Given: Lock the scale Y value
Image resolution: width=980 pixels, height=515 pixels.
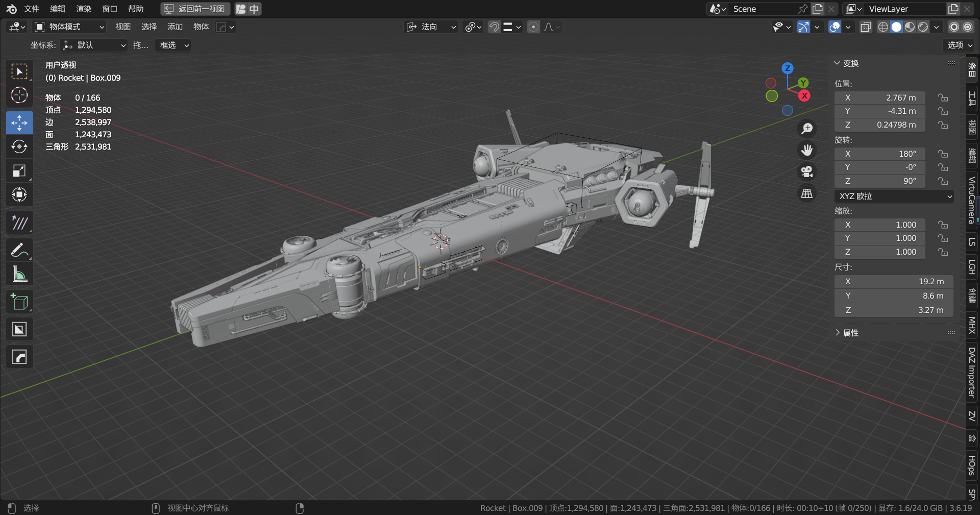Looking at the screenshot, I should click(943, 238).
